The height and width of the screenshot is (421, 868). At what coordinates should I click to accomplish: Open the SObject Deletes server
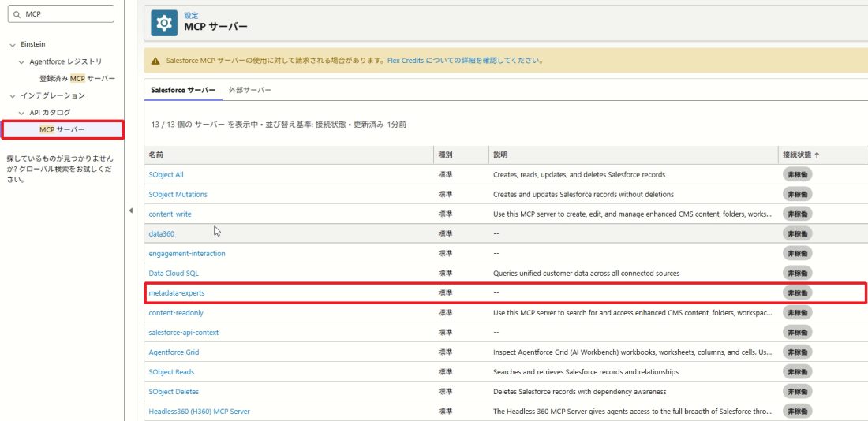(x=174, y=392)
